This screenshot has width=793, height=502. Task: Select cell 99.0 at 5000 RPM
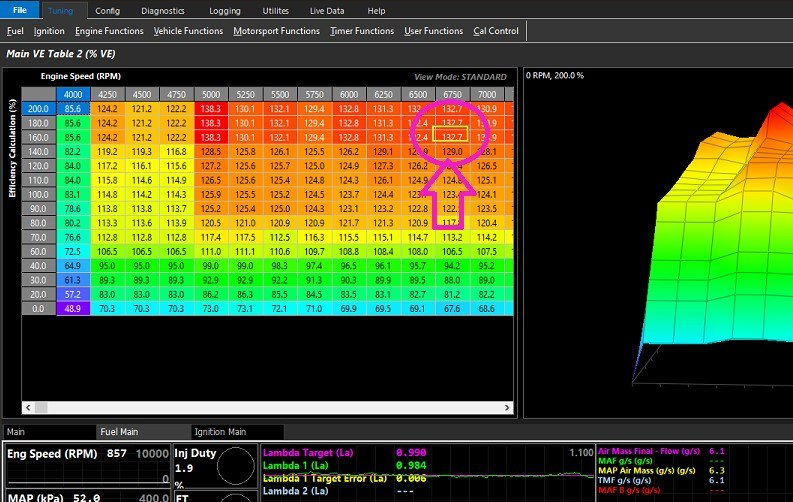[211, 265]
